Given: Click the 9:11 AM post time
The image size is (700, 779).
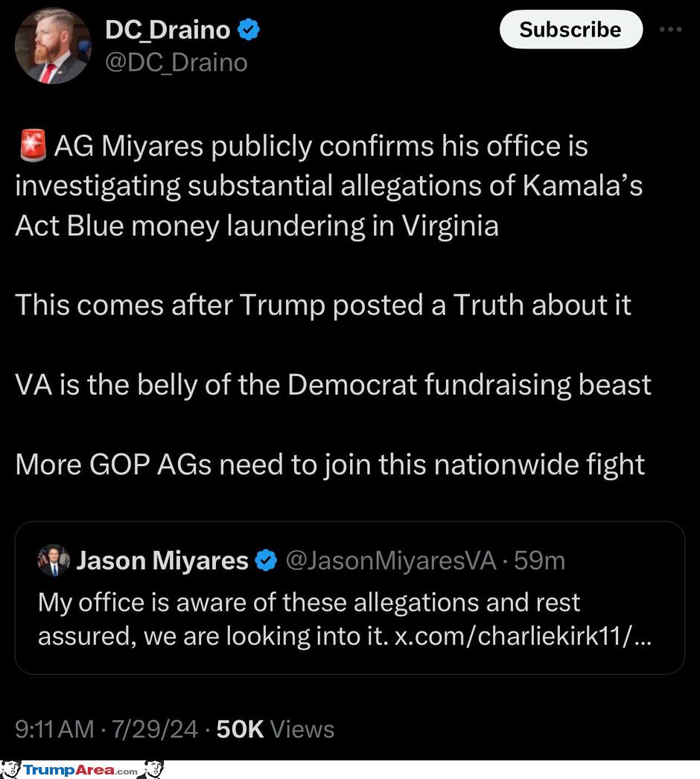Looking at the screenshot, I should tap(54, 729).
